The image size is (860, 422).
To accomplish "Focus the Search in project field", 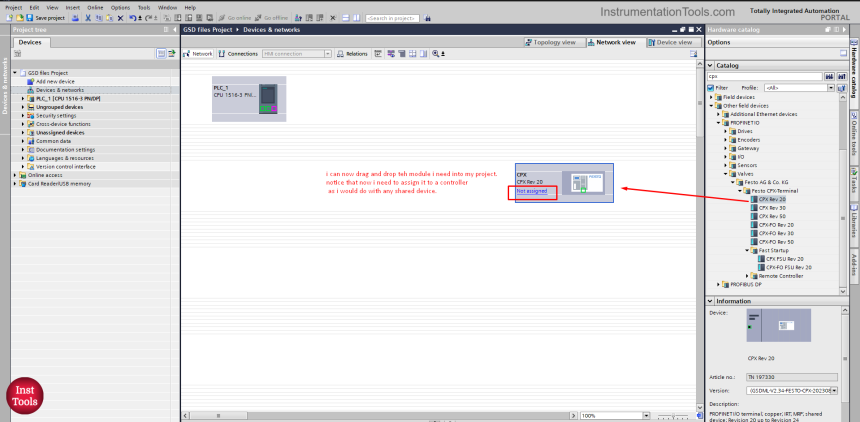I will click(x=392, y=18).
